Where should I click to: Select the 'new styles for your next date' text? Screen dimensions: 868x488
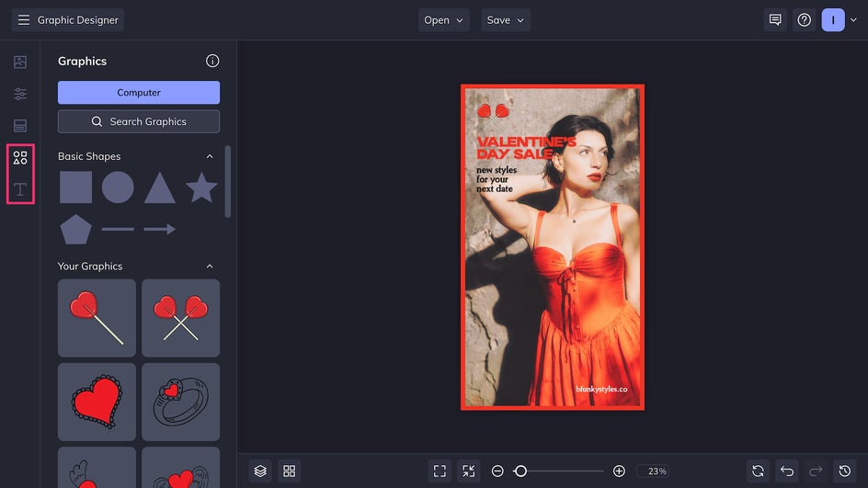pyautogui.click(x=496, y=179)
